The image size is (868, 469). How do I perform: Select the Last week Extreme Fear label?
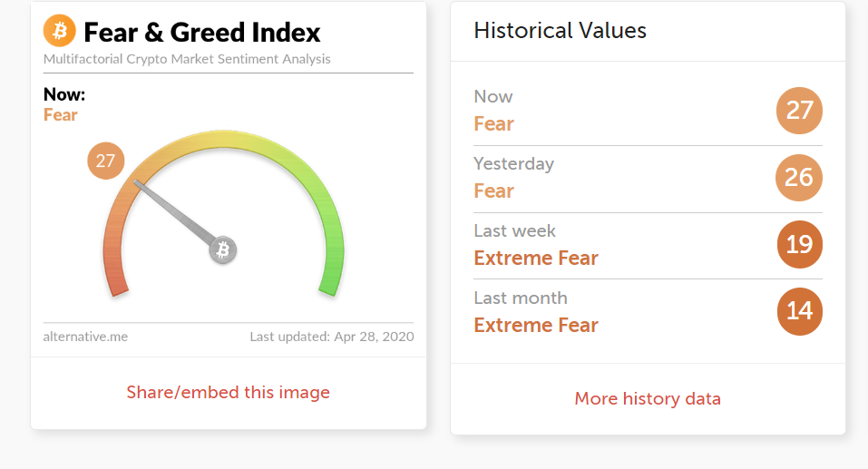pos(535,258)
